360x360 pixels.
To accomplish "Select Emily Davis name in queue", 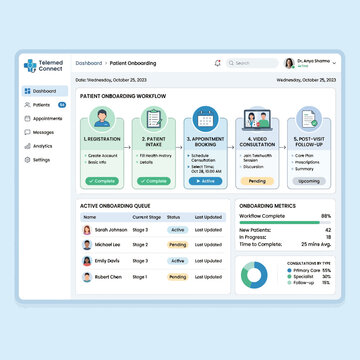I will 107,261.
